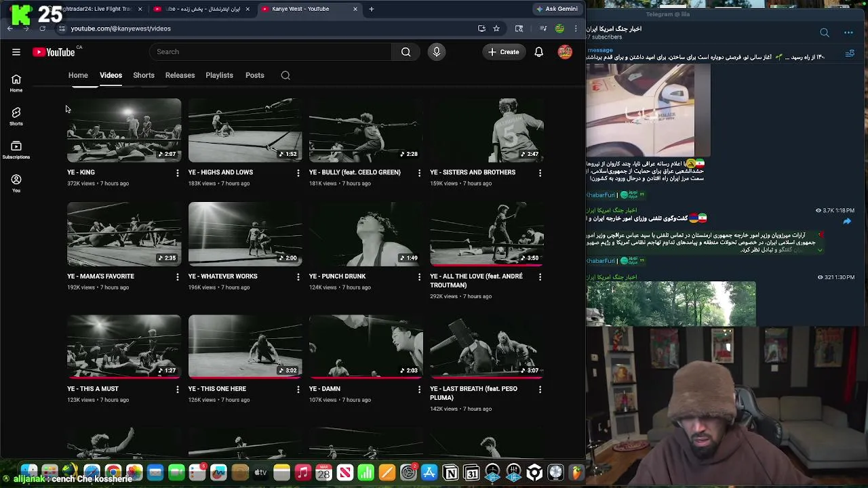
Task: Play the YE - PUNCH DRUNK video thumbnail
Action: click(x=366, y=234)
